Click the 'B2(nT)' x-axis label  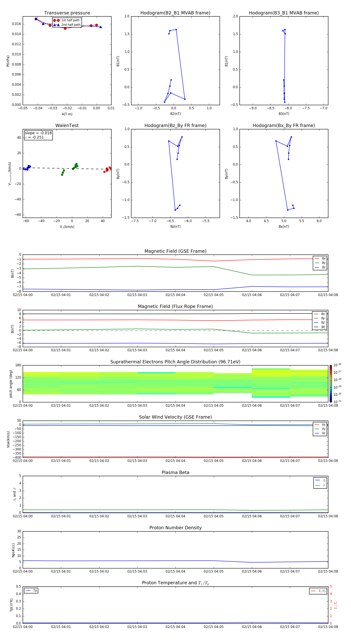tap(175, 114)
